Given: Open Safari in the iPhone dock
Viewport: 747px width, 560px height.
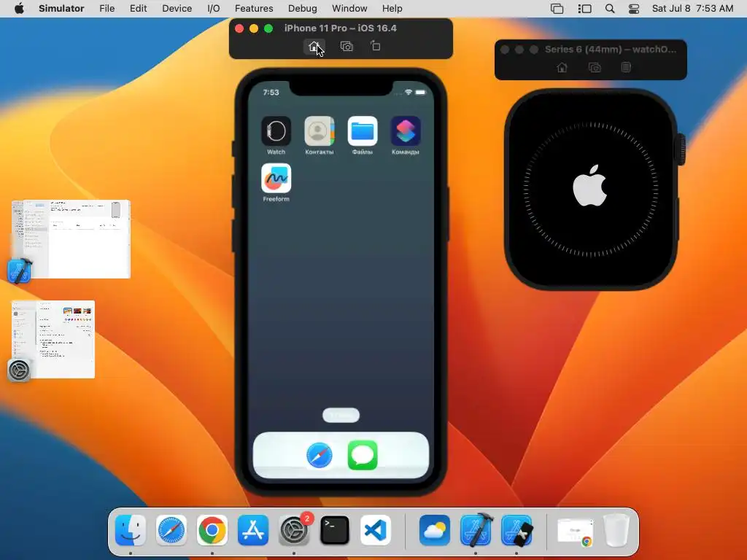Looking at the screenshot, I should pyautogui.click(x=320, y=455).
